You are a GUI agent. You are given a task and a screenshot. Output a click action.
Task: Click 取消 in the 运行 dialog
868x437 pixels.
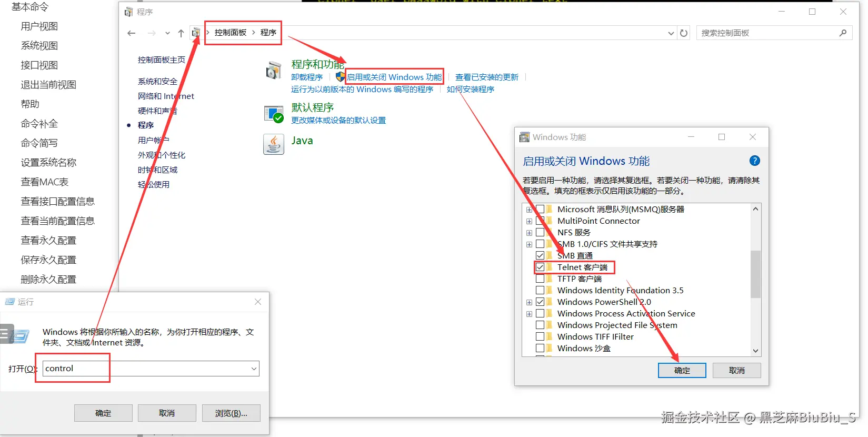167,413
